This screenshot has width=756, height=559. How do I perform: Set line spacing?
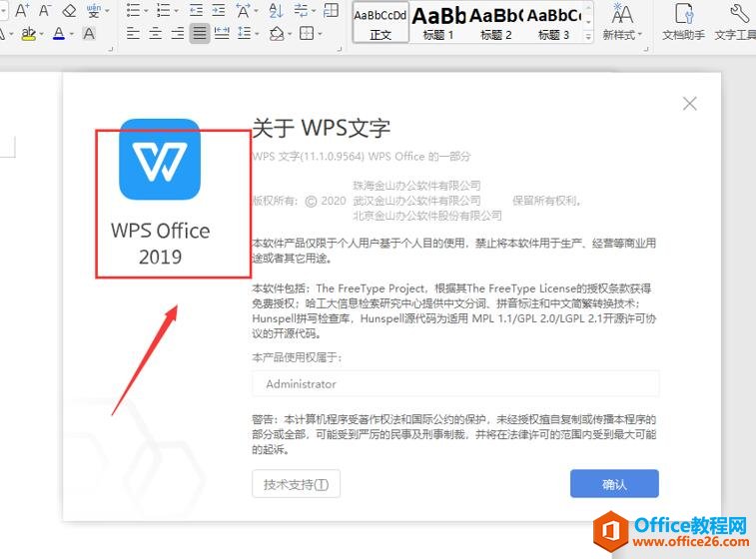[245, 34]
